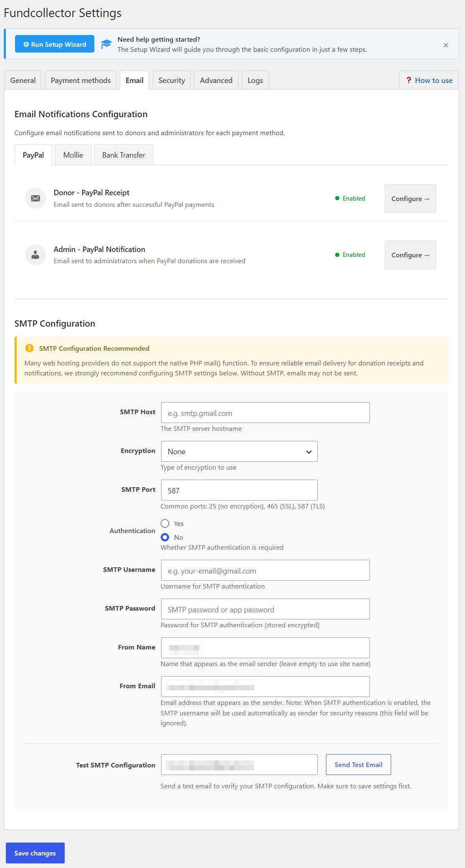This screenshot has height=868, width=465.
Task: Switch to the Mollie sub-tab
Action: point(73,155)
